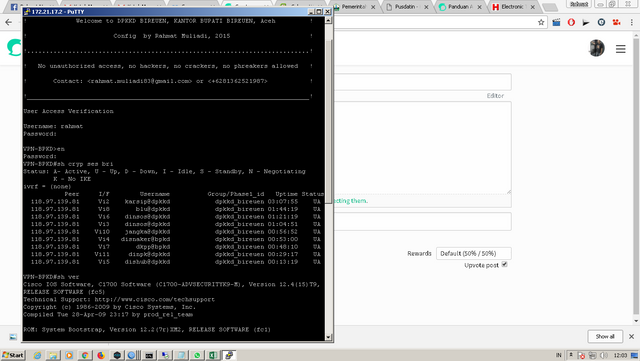Screen dimensions: 640x361
Task: Open the Action Center flag tray icon
Action: (x=582, y=355)
